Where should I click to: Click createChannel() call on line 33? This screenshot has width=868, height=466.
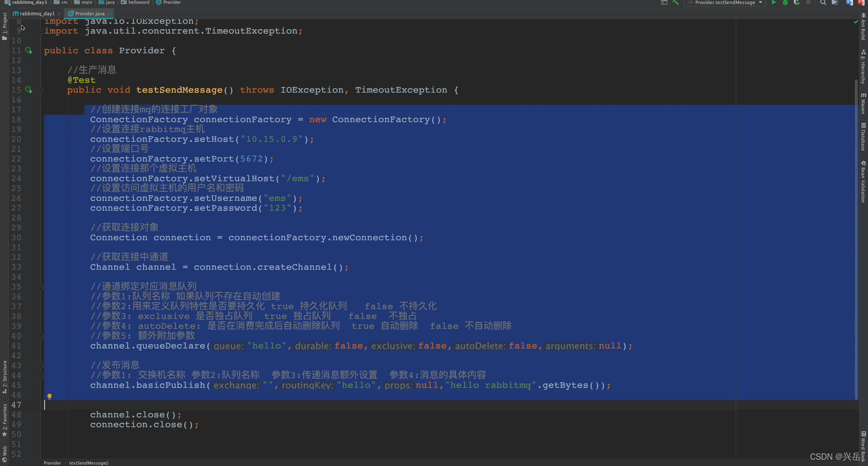300,267
